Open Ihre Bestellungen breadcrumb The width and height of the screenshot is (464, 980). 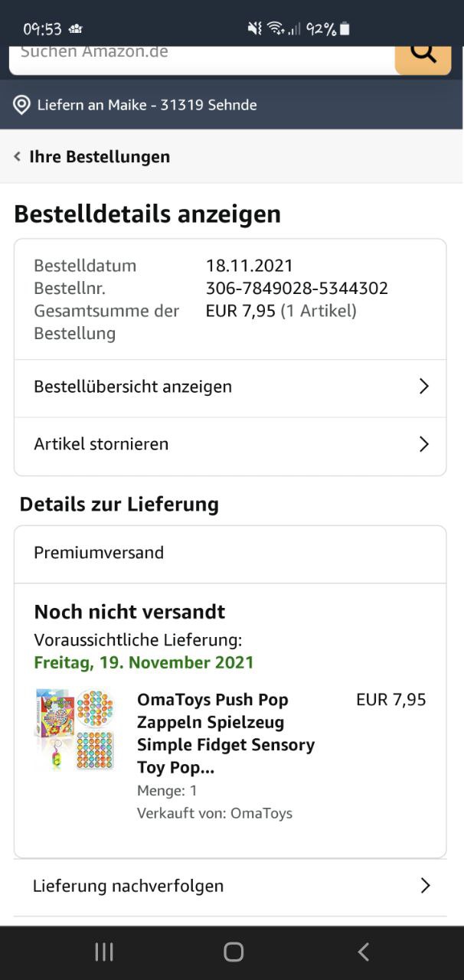point(100,157)
